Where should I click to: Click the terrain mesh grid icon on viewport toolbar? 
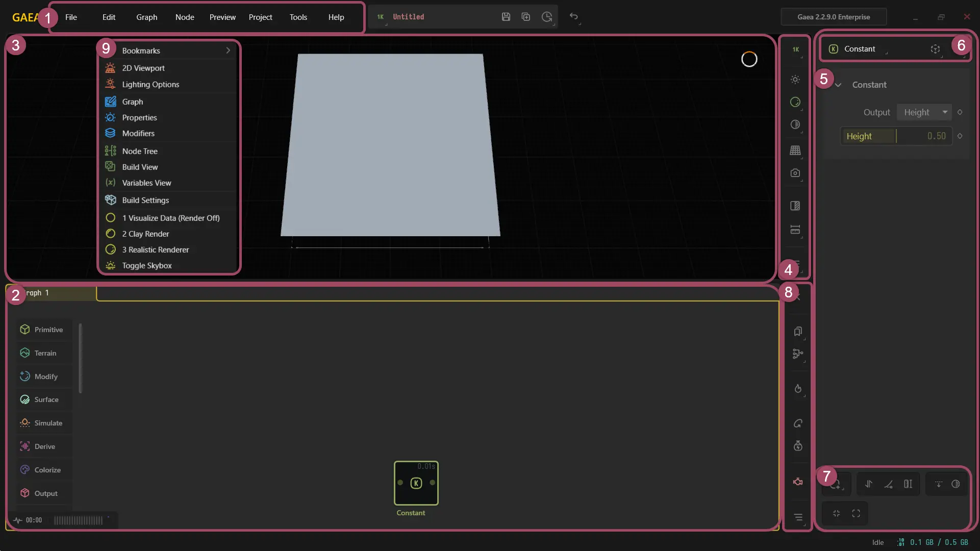(x=795, y=151)
